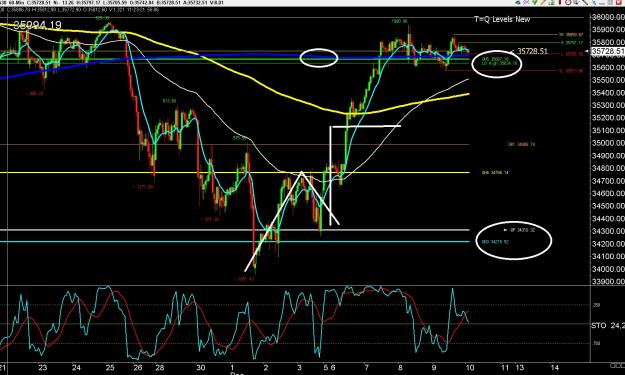Screen dimensions: 625x375
Task: Click date 24 on the time axis
Action: [77, 368]
